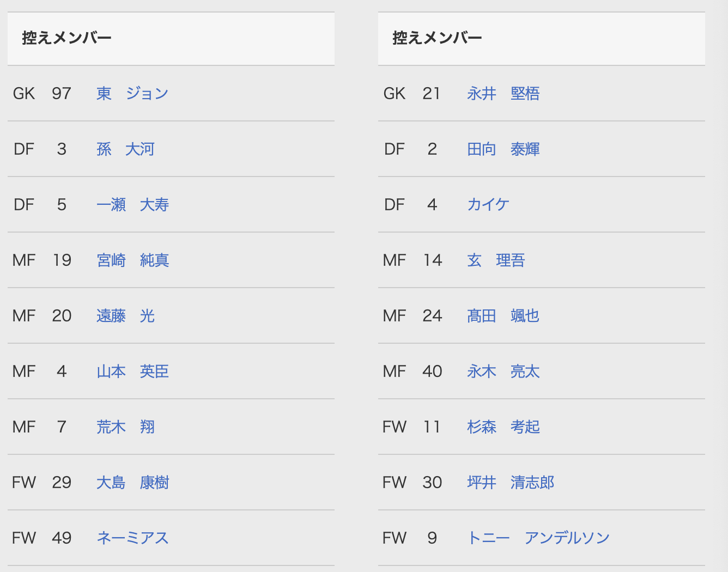Click left 控えメンバー section header
Viewport: 728px width, 572px height.
point(66,38)
